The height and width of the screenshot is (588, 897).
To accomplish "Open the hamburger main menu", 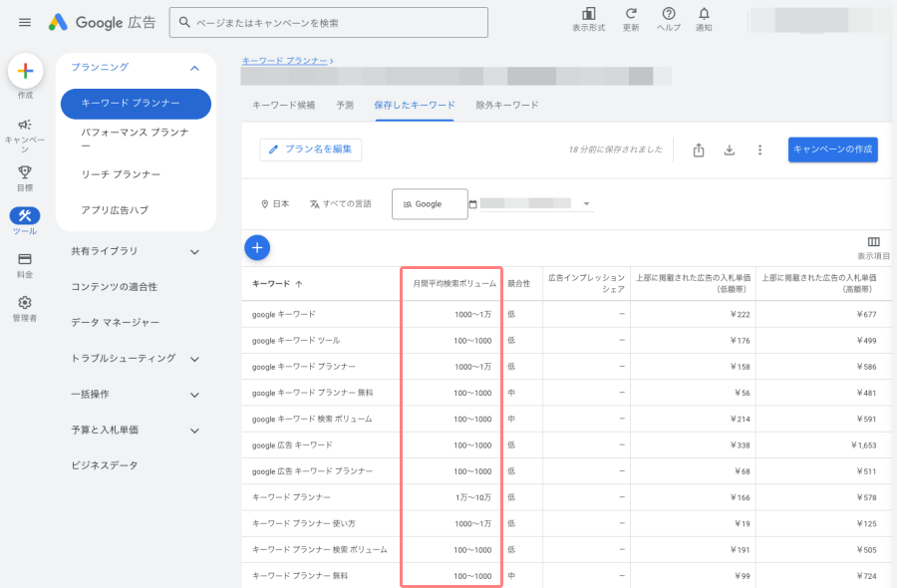I will (x=25, y=22).
